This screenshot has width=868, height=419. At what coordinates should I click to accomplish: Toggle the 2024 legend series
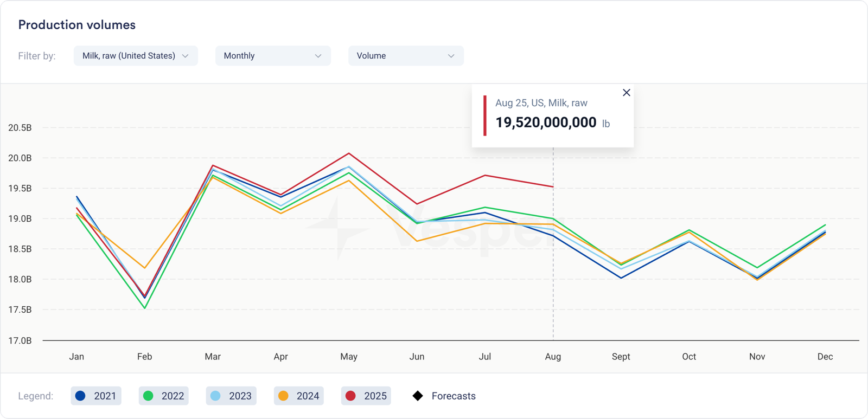click(x=298, y=396)
